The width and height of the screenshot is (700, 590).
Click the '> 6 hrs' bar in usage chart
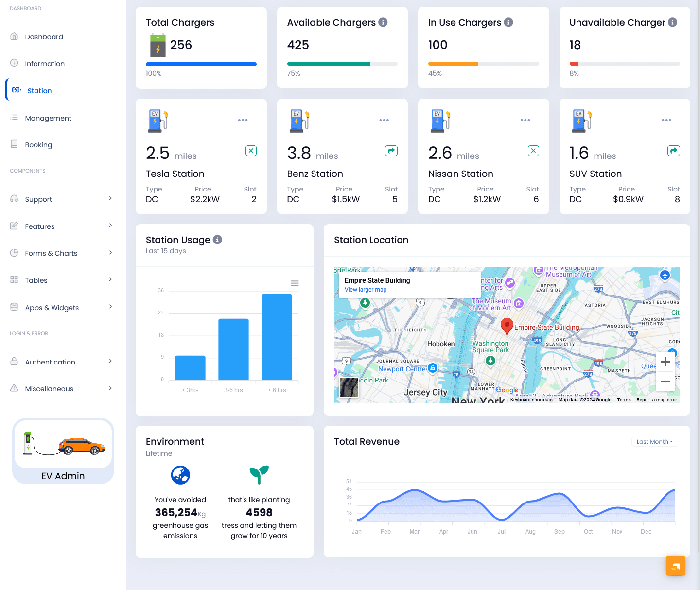pyautogui.click(x=277, y=337)
